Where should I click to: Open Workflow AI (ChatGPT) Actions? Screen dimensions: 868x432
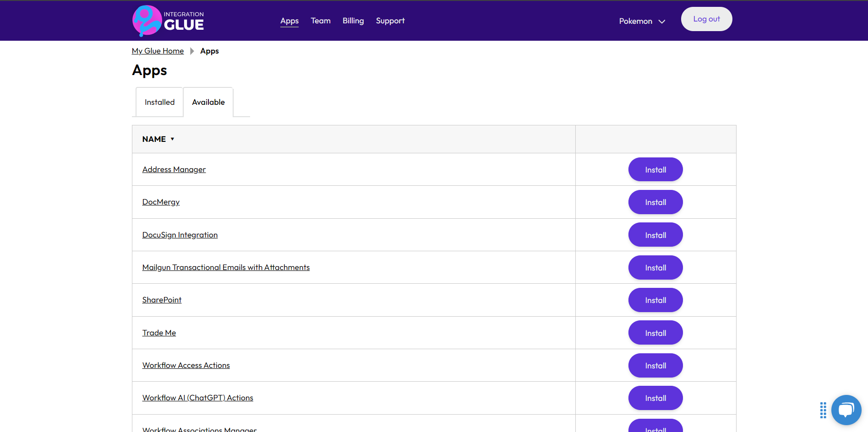(x=197, y=398)
